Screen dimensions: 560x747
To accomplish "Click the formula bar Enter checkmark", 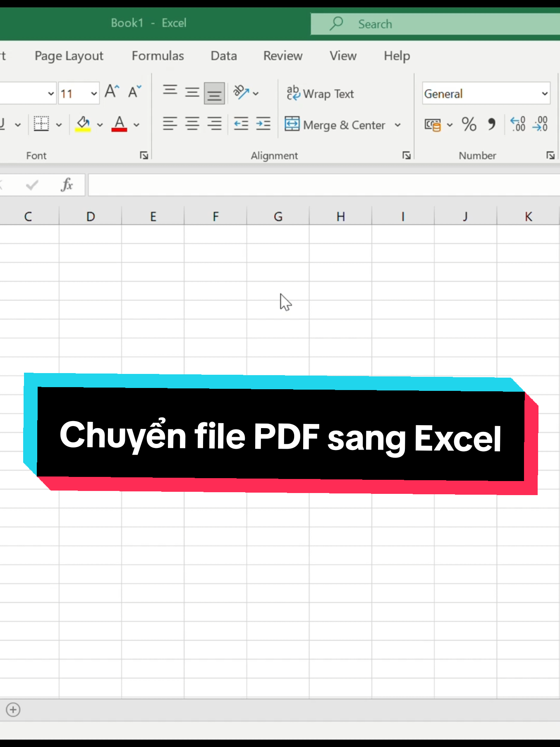I will (x=32, y=185).
